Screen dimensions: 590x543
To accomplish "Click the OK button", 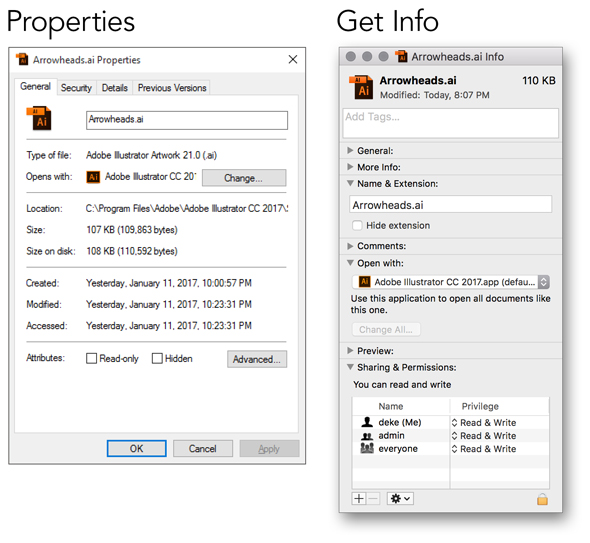I will click(x=137, y=449).
